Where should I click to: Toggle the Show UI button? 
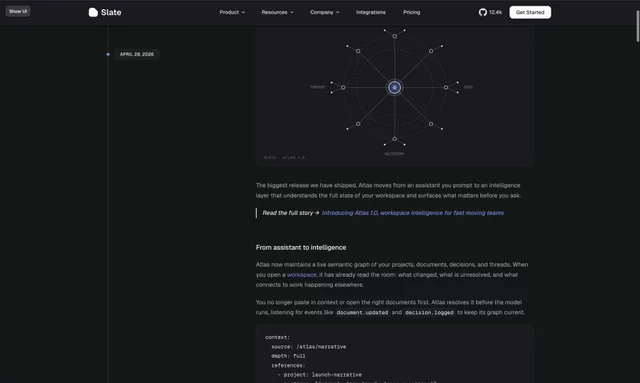18,11
